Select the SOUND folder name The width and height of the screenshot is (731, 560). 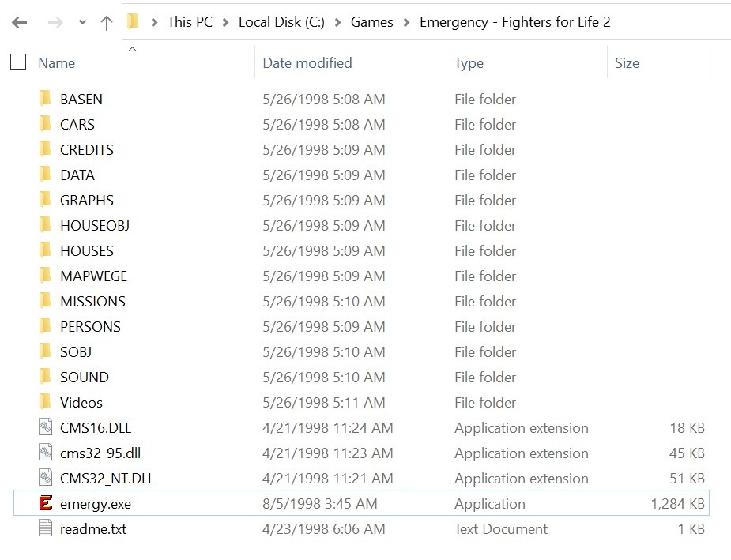[x=85, y=377]
